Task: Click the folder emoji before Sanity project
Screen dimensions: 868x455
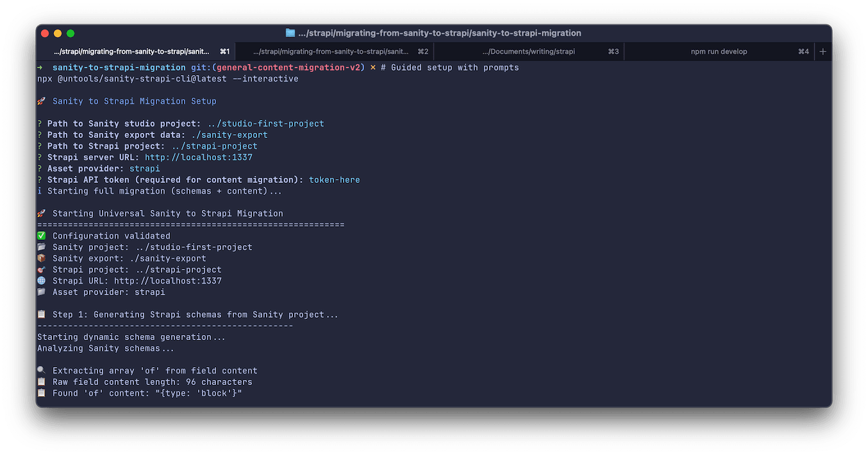Action: point(42,247)
